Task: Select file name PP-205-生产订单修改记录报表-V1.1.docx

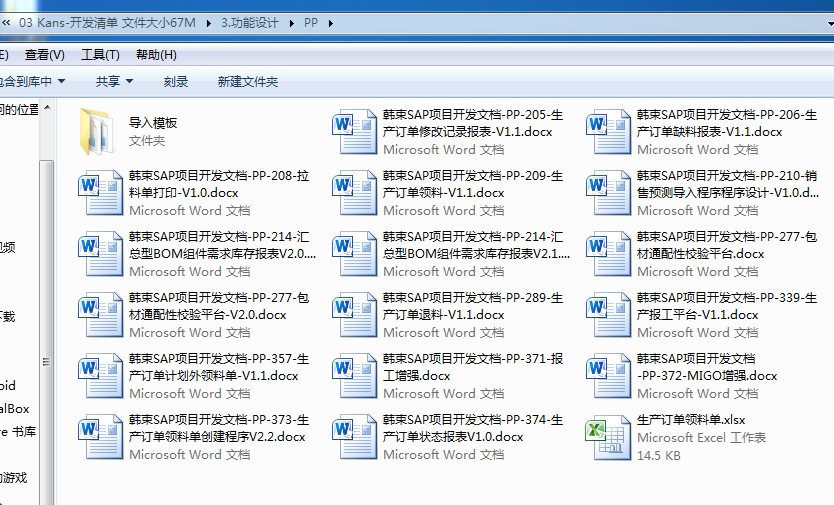Action: coord(473,123)
